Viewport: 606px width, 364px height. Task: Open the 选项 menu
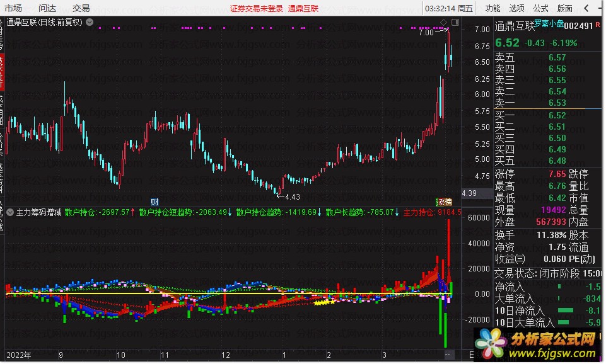pyautogui.click(x=516, y=8)
